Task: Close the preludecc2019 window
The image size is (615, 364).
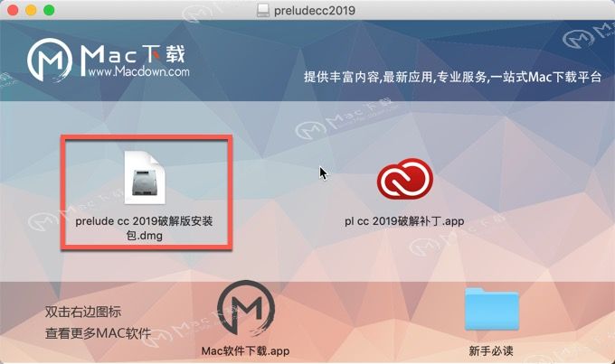Action: click(14, 10)
